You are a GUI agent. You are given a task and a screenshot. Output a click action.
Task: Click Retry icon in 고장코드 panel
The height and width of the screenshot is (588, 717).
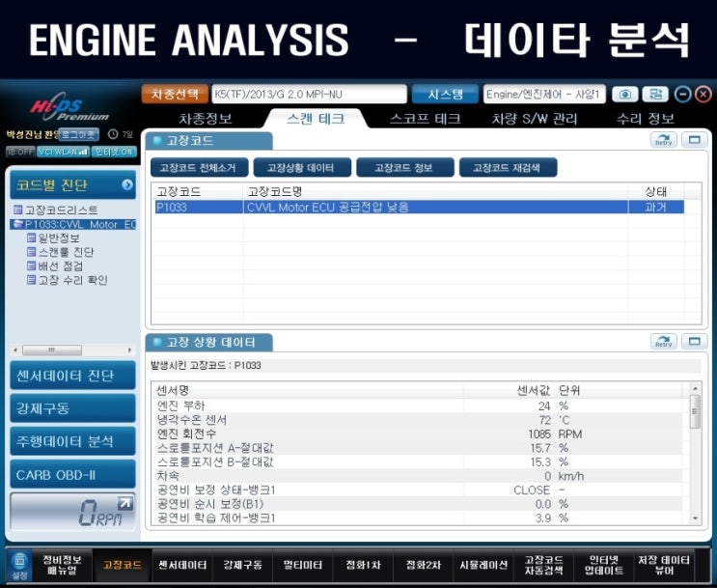664,140
